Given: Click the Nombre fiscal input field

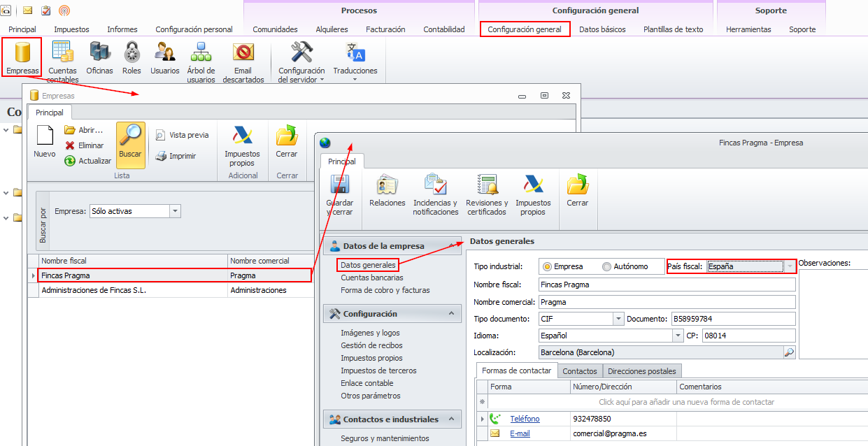Looking at the screenshot, I should (x=667, y=285).
